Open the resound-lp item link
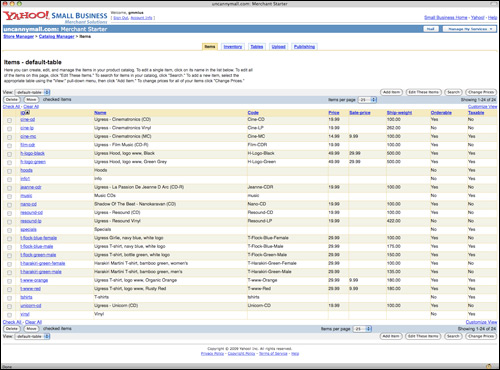The image size is (500, 370). [x=31, y=221]
